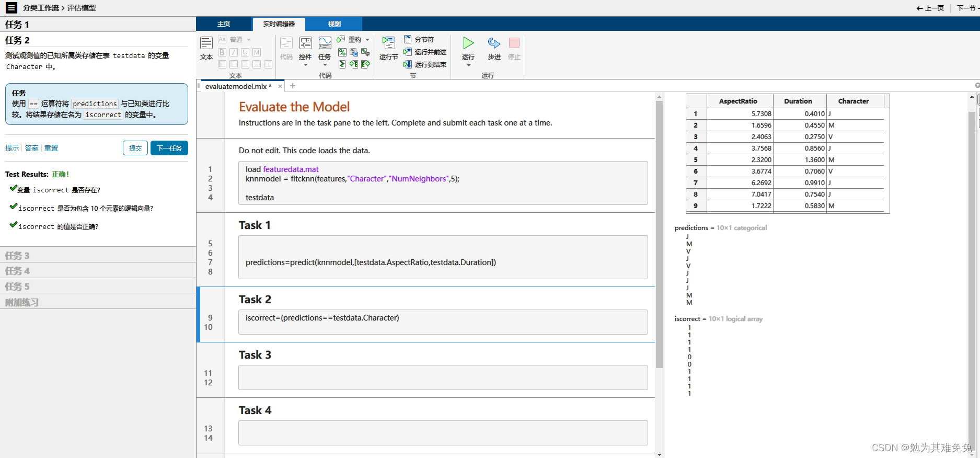
Task: Expand the Task 3 (任务 3) section
Action: tap(98, 255)
